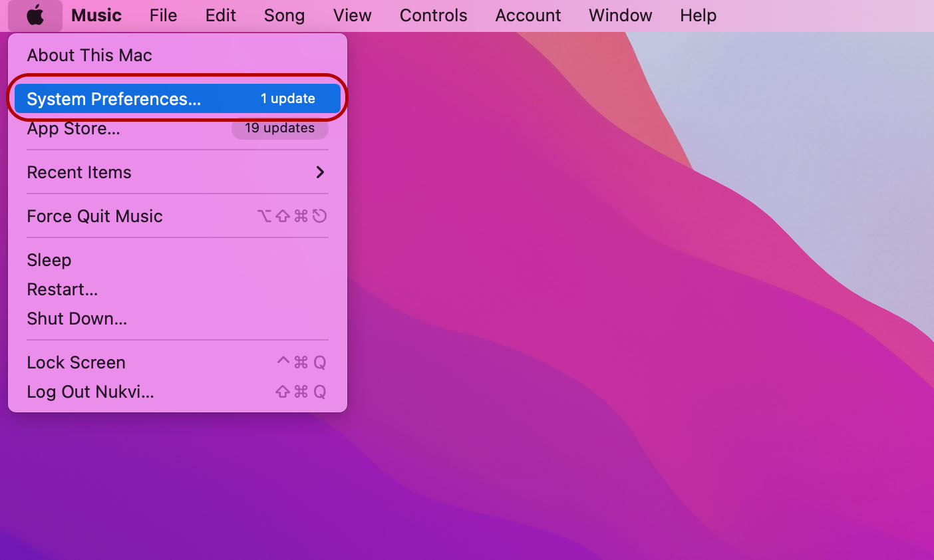Open the Window menu

pos(620,15)
